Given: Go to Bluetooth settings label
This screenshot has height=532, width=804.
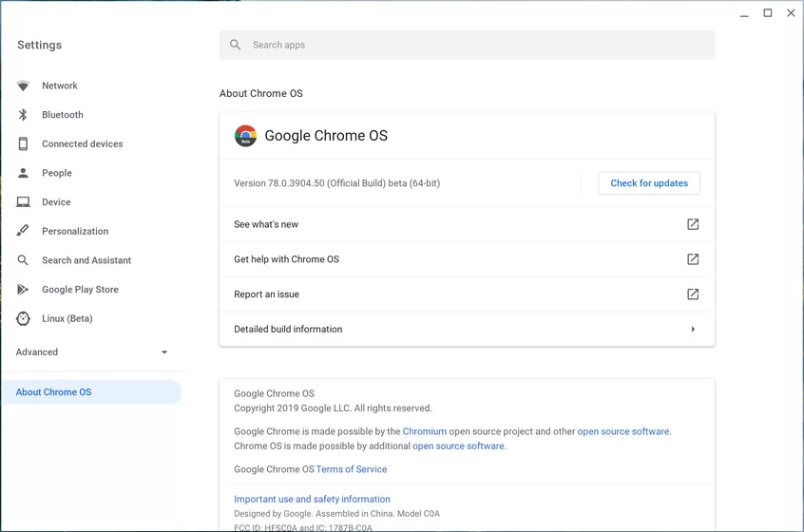Looking at the screenshot, I should pos(63,115).
